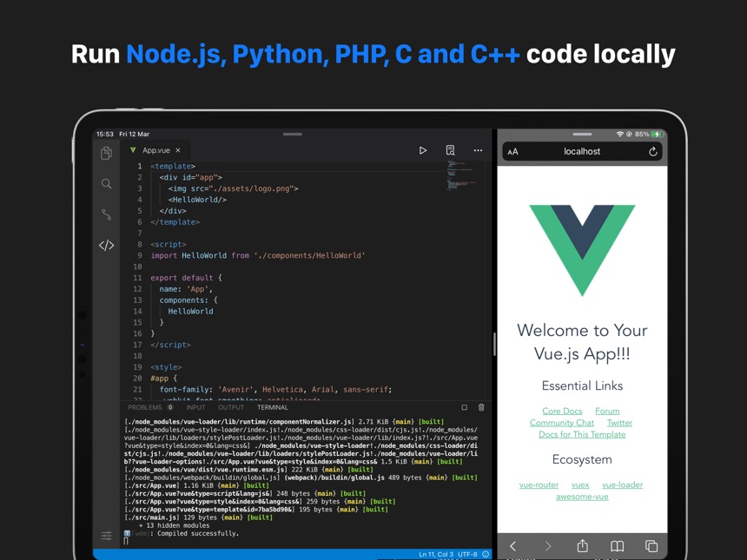This screenshot has height=560, width=747.
Task: Click '+ 13 hidden modules' terminal line
Action: [174, 525]
